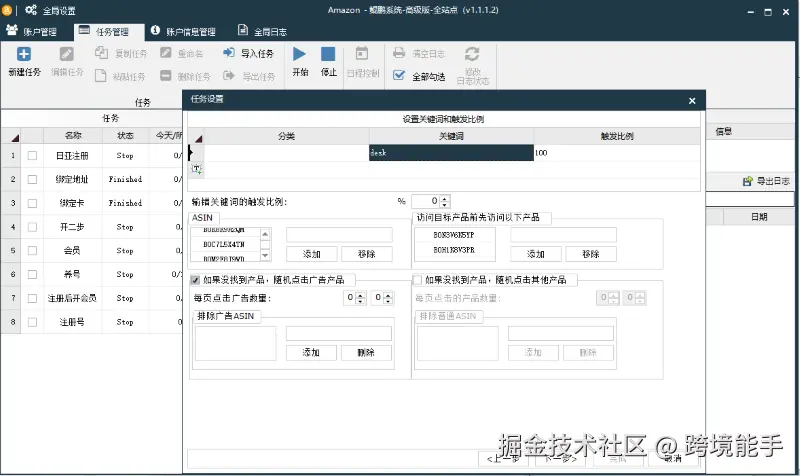Click 添加 button in ASIN group
This screenshot has height=476, width=800.
[x=311, y=254]
